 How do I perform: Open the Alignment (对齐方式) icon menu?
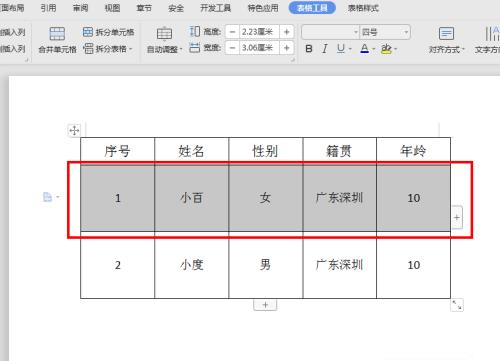click(446, 34)
